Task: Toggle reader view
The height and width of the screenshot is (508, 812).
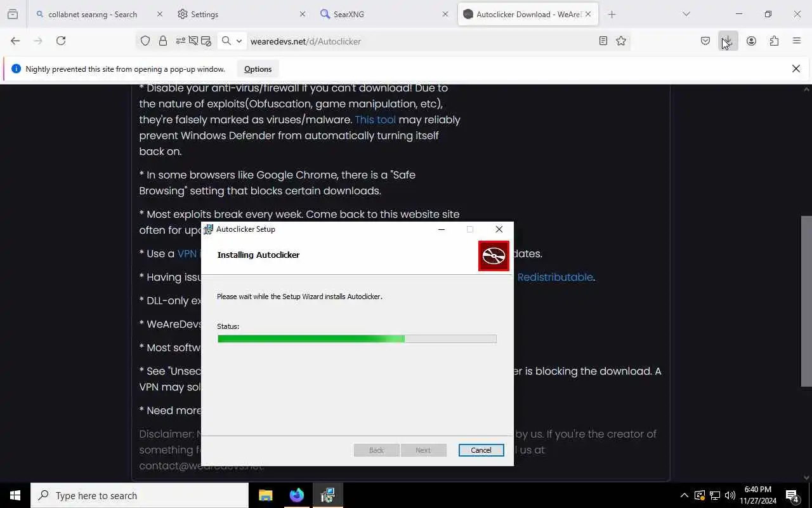Action: (603, 41)
